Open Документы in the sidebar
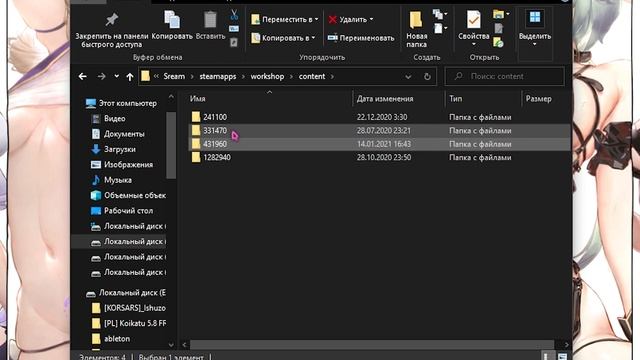 coord(118,134)
